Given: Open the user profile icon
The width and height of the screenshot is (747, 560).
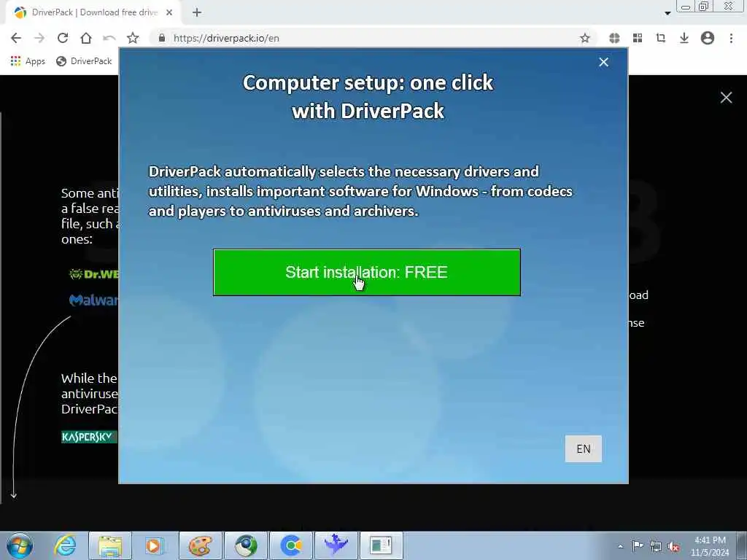Looking at the screenshot, I should (708, 38).
